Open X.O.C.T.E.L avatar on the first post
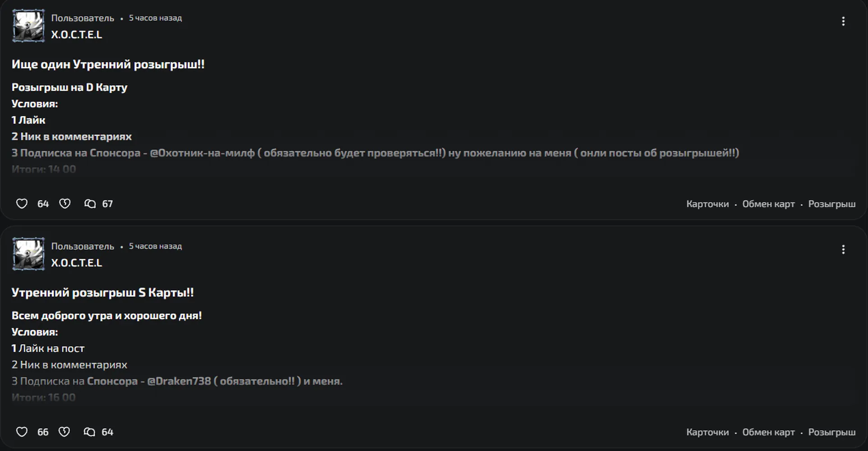The height and width of the screenshot is (451, 868). point(28,26)
